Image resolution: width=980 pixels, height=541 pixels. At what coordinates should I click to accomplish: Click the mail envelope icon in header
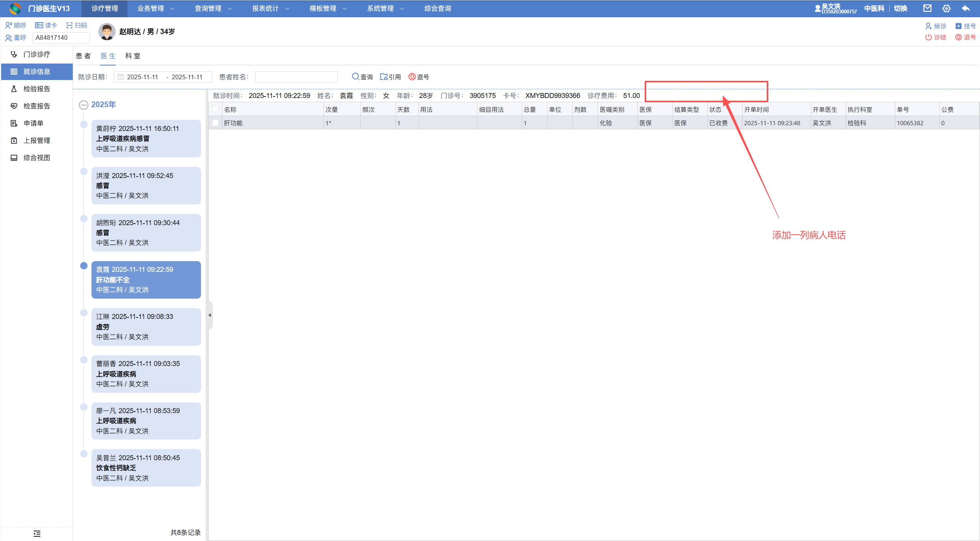tap(927, 8)
